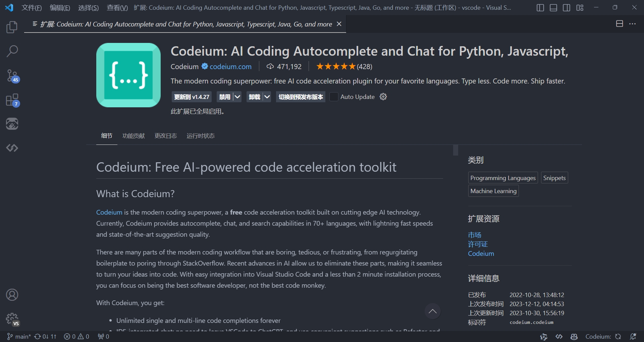This screenshot has width=644, height=342.
Task: Open the Accounts menu icon
Action: click(x=12, y=295)
